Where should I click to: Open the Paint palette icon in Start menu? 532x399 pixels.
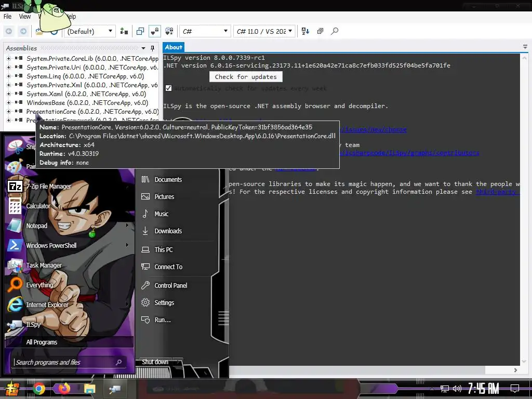(15, 166)
